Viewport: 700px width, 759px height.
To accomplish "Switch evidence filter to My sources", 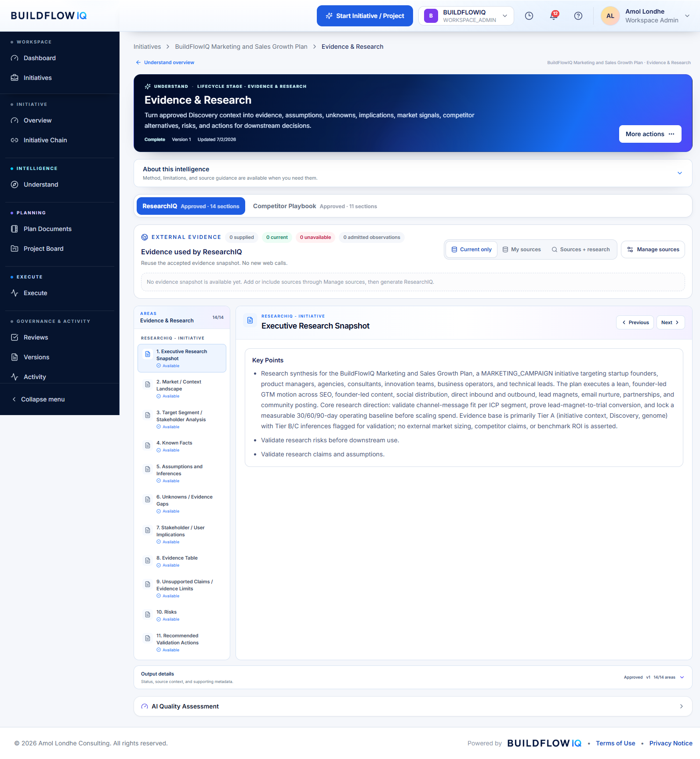I will point(522,249).
